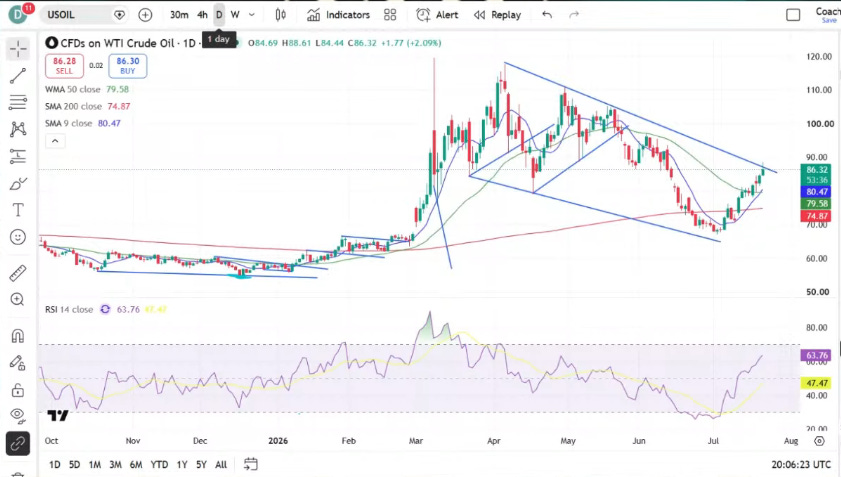Screen dimensions: 841x477
Task: Set date range to YTD
Action: (x=159, y=465)
